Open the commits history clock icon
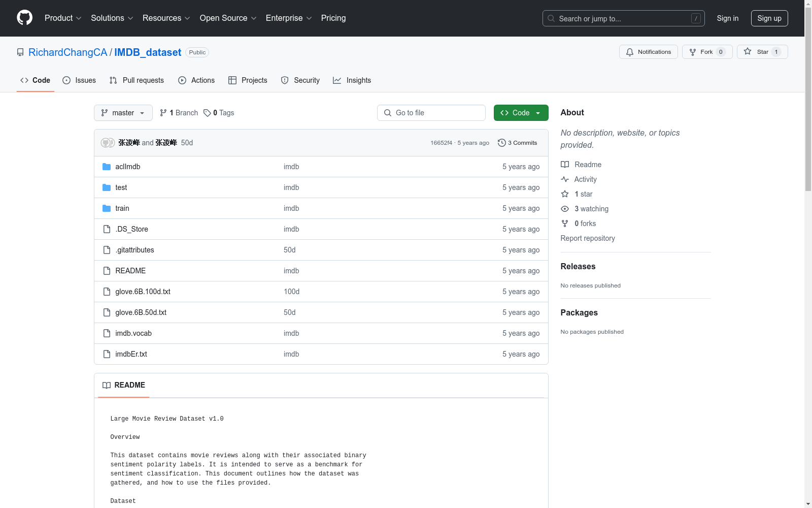812x508 pixels. (501, 143)
